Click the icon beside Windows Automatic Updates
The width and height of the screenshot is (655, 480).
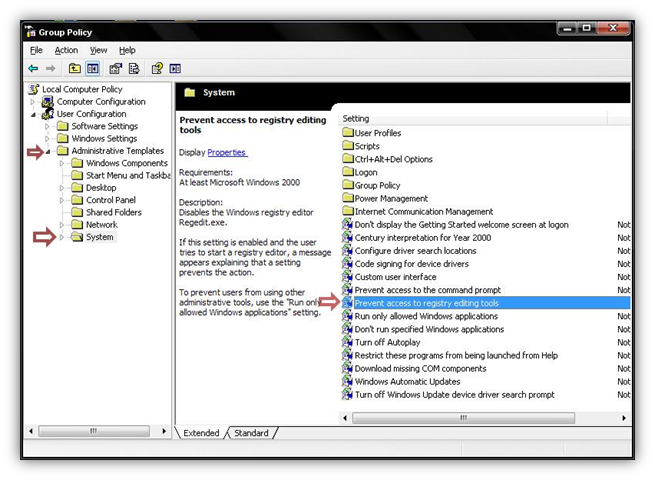tap(347, 381)
